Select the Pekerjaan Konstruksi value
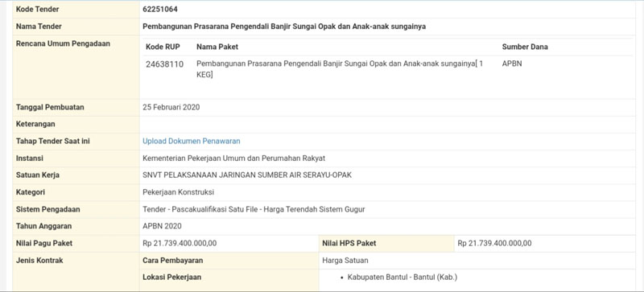Image resolution: width=644 pixels, height=292 pixels. pyautogui.click(x=178, y=192)
